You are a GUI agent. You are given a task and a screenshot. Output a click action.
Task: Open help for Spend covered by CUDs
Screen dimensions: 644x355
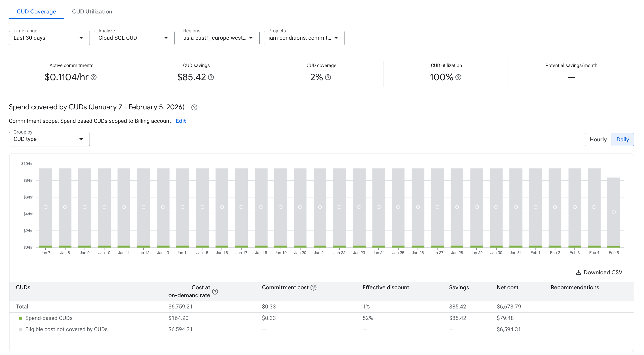pyautogui.click(x=195, y=108)
